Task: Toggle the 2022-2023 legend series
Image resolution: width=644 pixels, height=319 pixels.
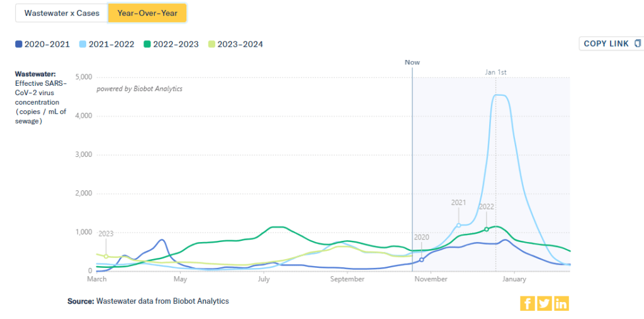Action: coord(171,44)
